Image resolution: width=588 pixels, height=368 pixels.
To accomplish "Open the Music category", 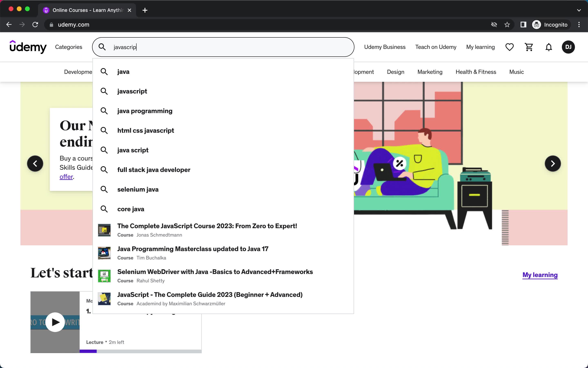I will (x=516, y=72).
